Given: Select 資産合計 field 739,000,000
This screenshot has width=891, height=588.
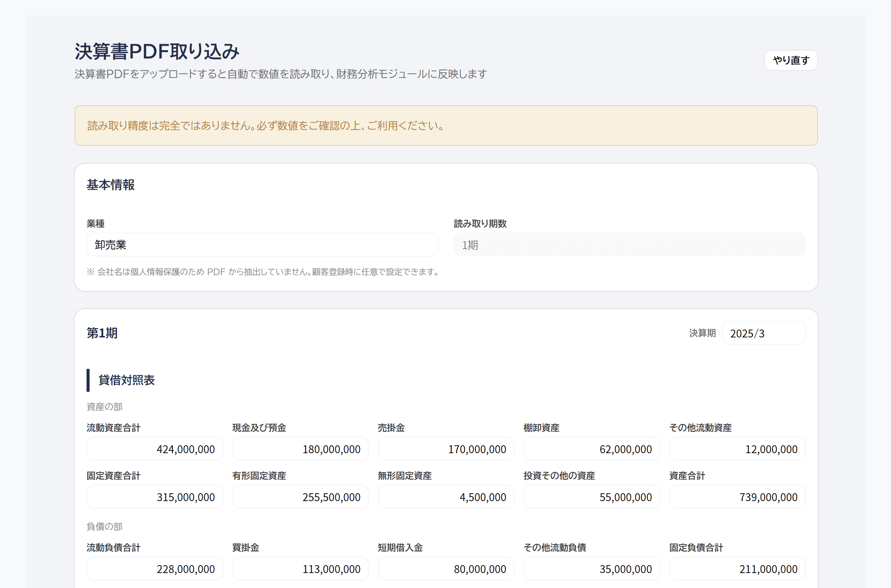Looking at the screenshot, I should (737, 497).
